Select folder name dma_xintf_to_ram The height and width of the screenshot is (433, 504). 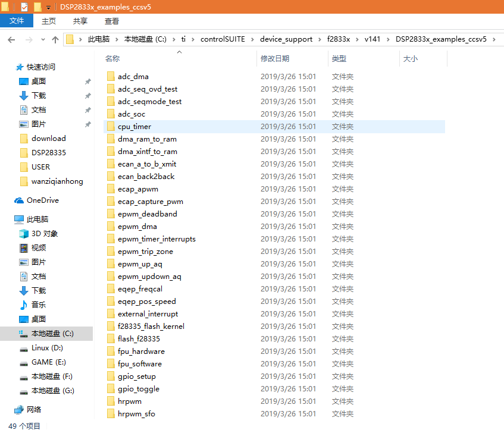(x=147, y=152)
